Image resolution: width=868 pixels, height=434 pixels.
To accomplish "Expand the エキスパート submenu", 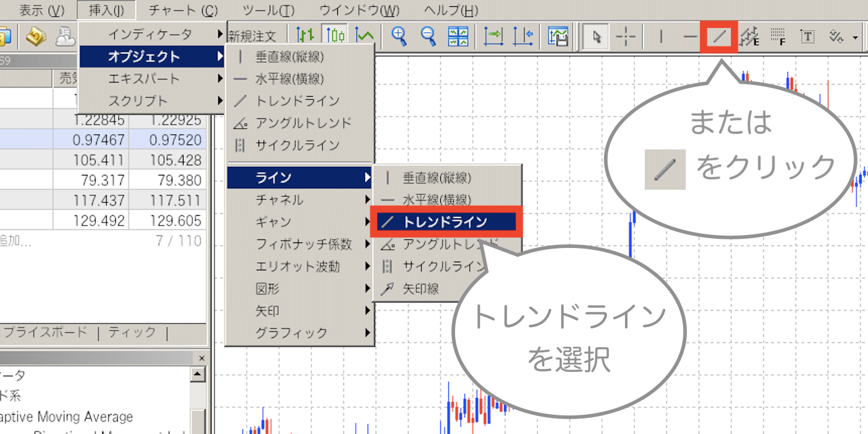I will coord(152,79).
